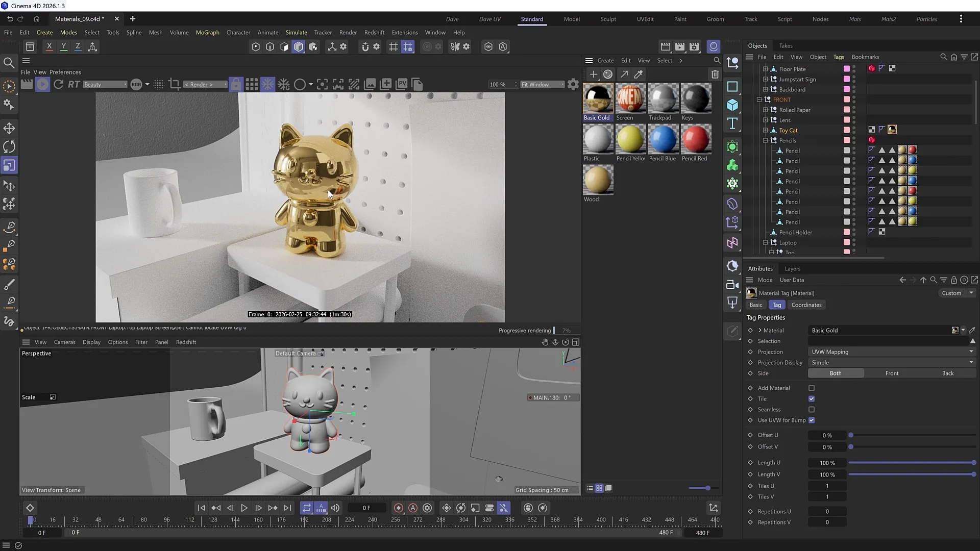Enable the Add Material checkbox
This screenshot has width=980, height=551.
click(x=812, y=388)
